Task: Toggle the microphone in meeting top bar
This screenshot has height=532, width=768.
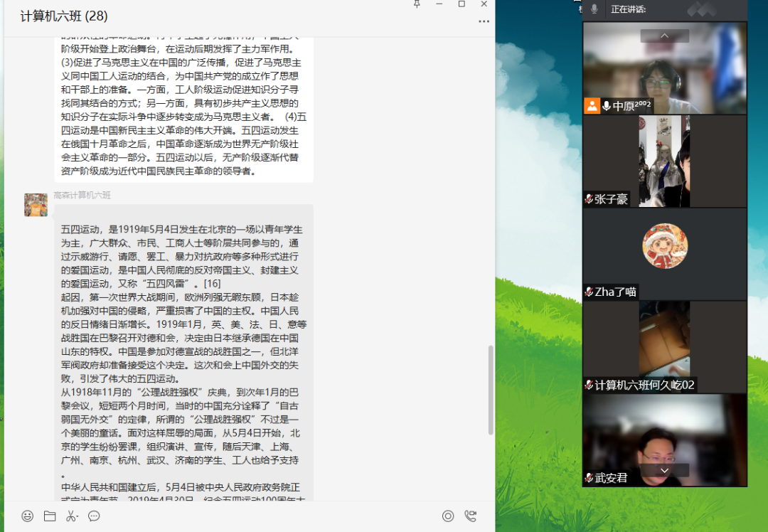Action: point(594,9)
